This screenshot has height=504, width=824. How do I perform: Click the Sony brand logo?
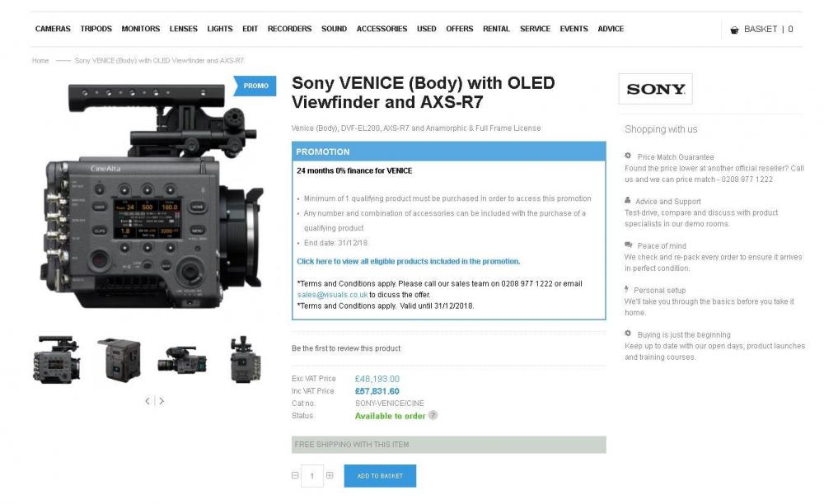click(x=655, y=89)
